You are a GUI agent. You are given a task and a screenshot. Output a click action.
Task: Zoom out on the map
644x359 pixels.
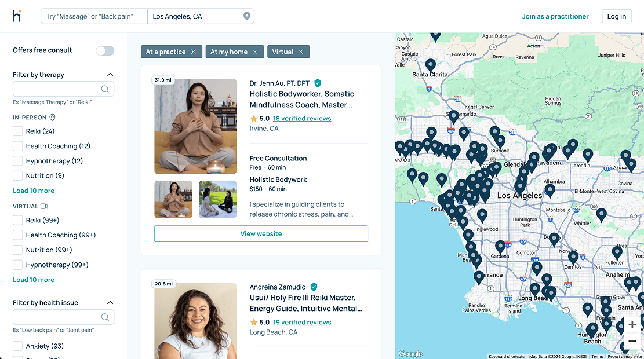[632, 342]
